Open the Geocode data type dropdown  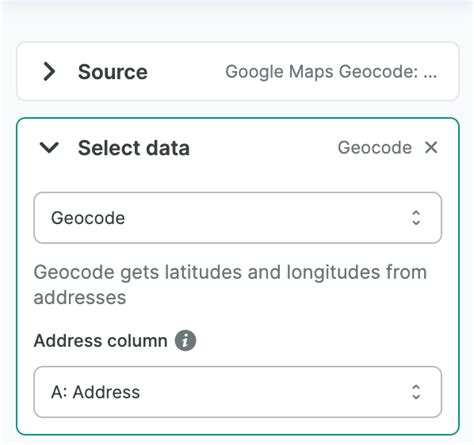pyautogui.click(x=238, y=218)
